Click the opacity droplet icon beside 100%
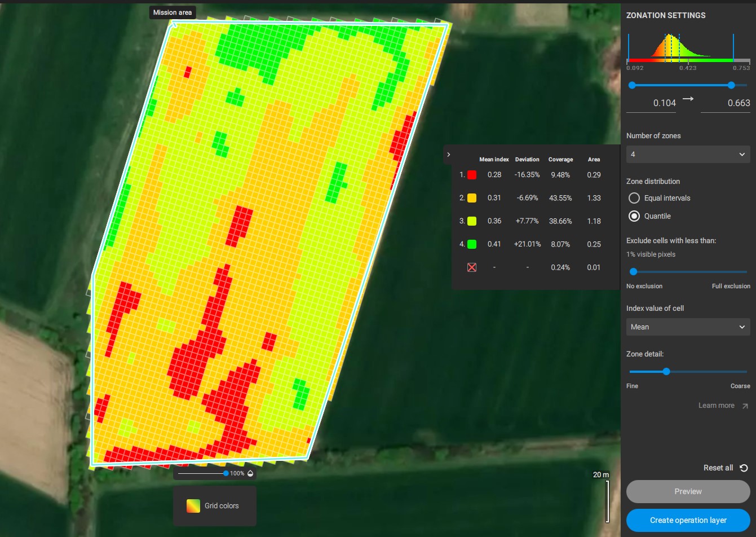Screen dimensions: 756x537 coord(250,473)
